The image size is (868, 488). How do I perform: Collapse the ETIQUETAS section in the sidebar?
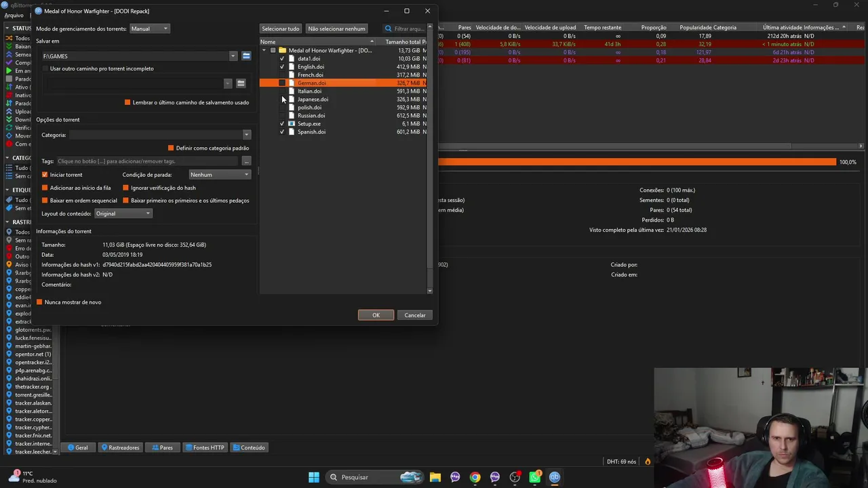point(7,190)
